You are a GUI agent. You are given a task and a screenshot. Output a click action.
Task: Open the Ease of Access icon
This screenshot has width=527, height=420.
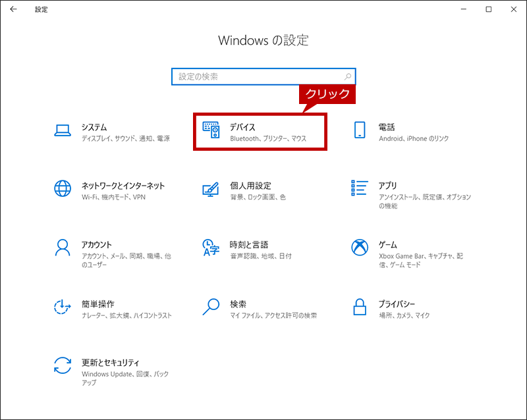(63, 307)
